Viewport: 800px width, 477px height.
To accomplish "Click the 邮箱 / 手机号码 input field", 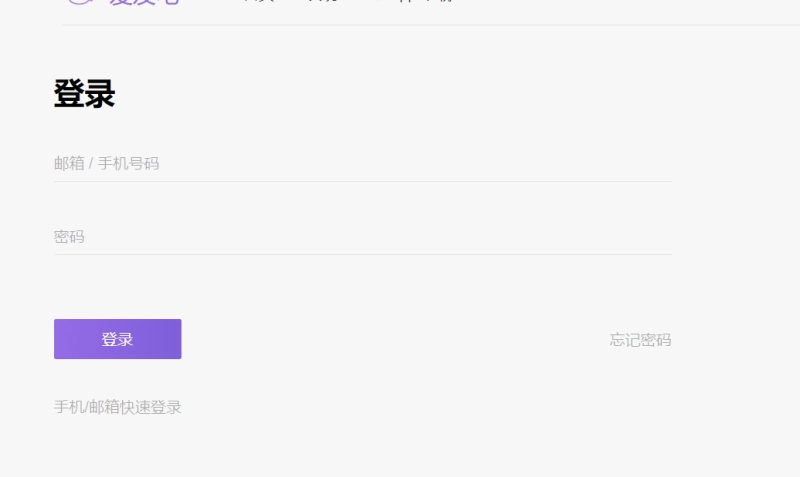I will (x=363, y=164).
